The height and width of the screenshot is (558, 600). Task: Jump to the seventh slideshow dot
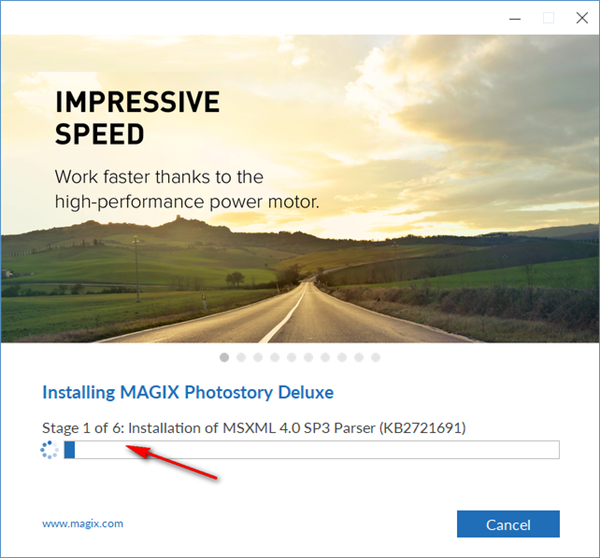[x=325, y=357]
